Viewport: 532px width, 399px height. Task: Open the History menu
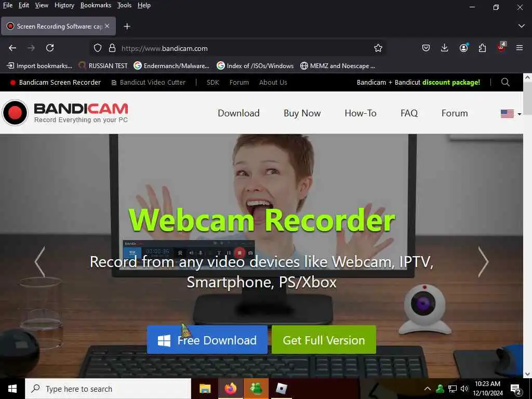point(64,5)
